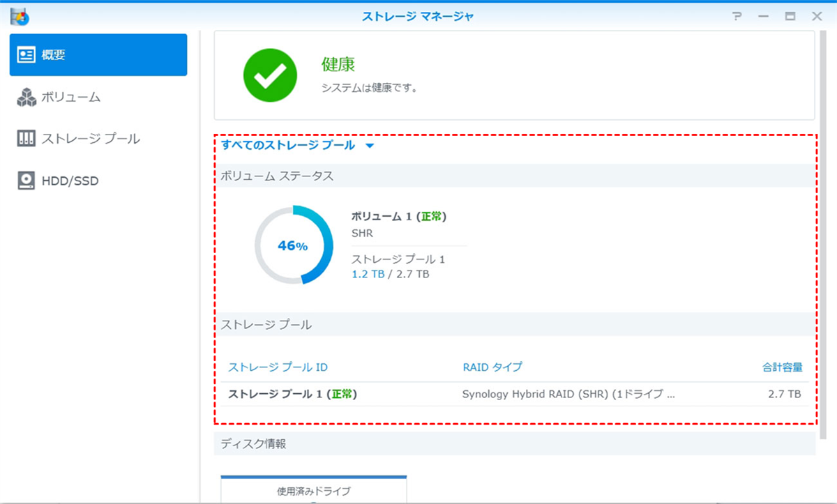
Task: Sort by 合計容量 column header
Action: 782,367
